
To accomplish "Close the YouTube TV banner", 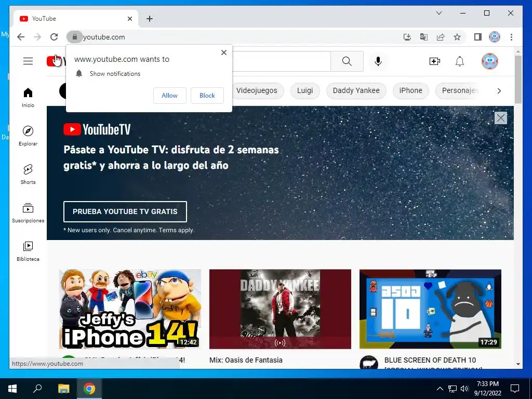I will [500, 118].
